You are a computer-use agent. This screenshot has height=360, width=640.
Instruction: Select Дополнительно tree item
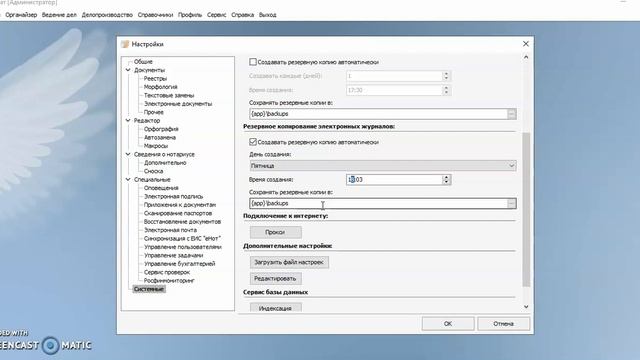tap(165, 163)
